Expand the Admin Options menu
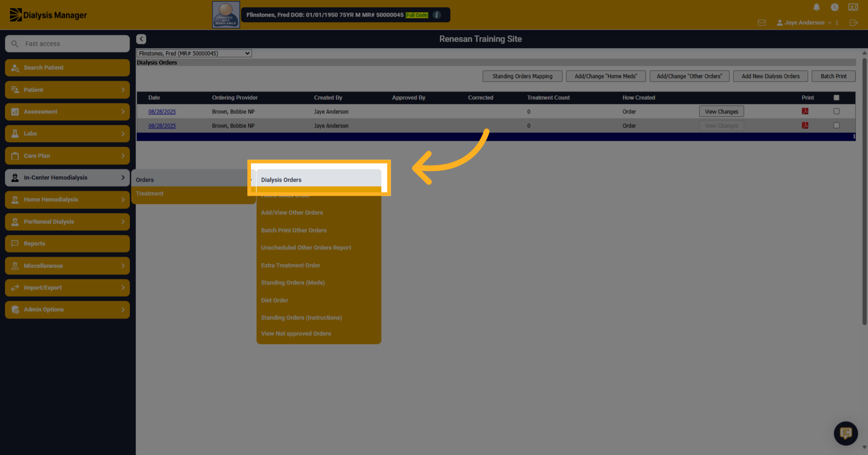The height and width of the screenshot is (455, 868). click(67, 309)
